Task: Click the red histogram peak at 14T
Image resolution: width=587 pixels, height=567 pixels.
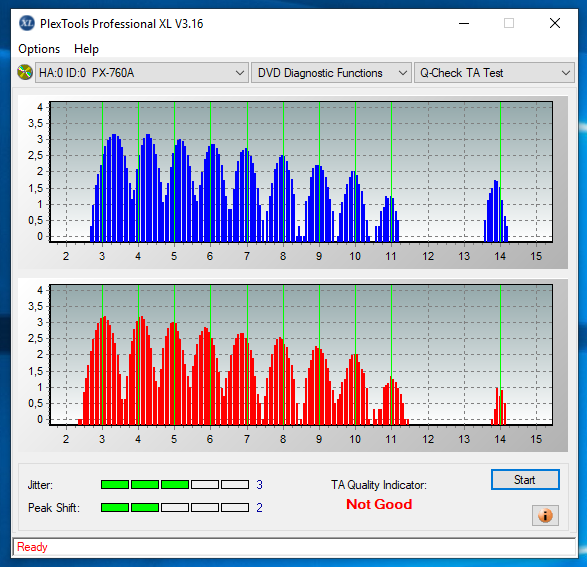Action: 499,406
